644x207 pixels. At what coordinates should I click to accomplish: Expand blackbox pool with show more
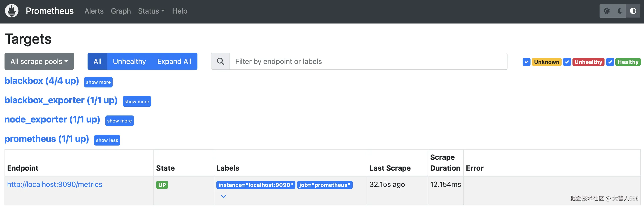coord(98,82)
